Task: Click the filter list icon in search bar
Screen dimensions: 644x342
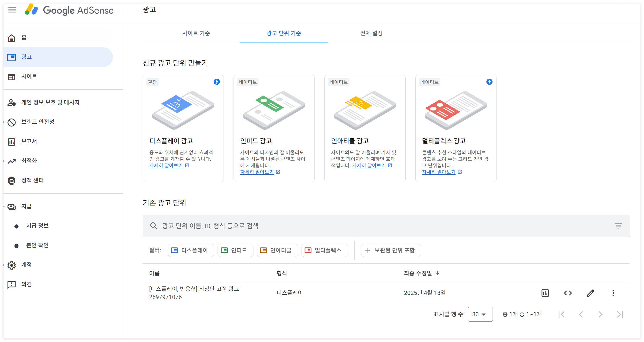Action: 618,226
